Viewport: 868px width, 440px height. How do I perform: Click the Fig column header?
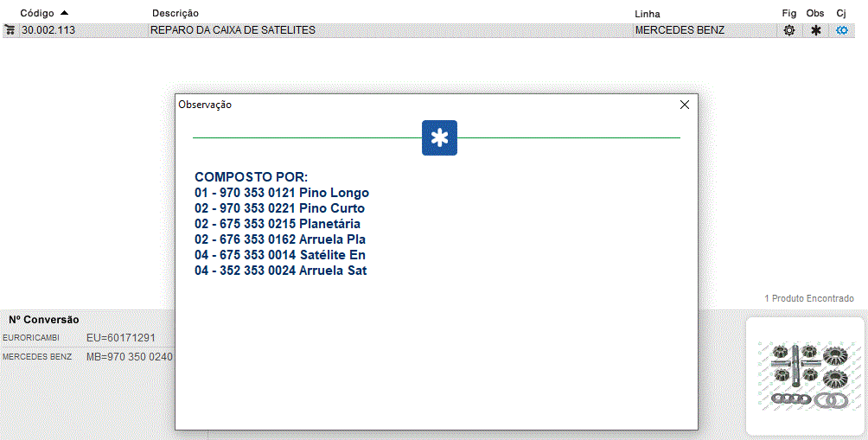[x=788, y=13]
